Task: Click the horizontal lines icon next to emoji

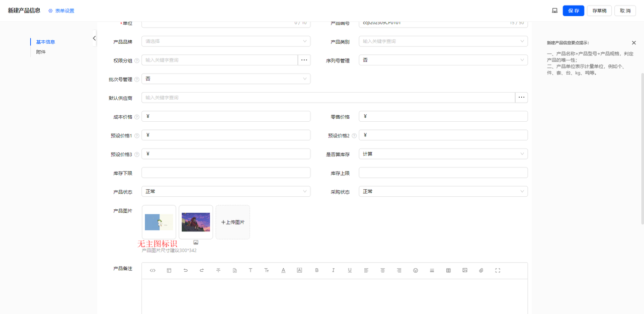Action: pos(432,271)
